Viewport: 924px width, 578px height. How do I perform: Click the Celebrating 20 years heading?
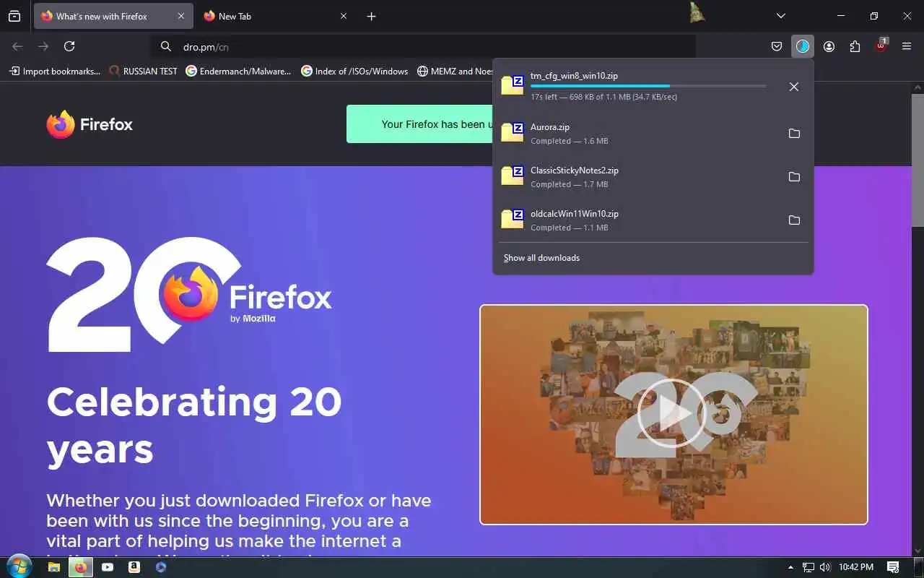(x=194, y=425)
